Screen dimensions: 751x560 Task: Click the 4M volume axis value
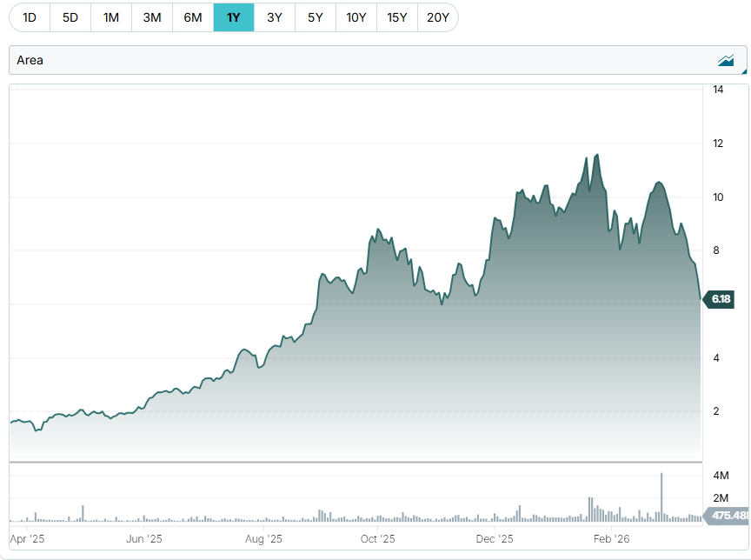[721, 476]
